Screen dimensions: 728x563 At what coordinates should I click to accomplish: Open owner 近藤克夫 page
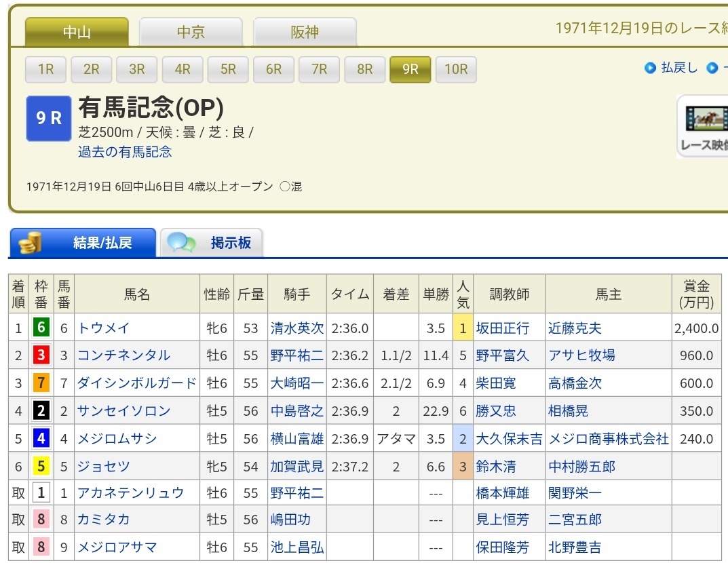pyautogui.click(x=575, y=328)
